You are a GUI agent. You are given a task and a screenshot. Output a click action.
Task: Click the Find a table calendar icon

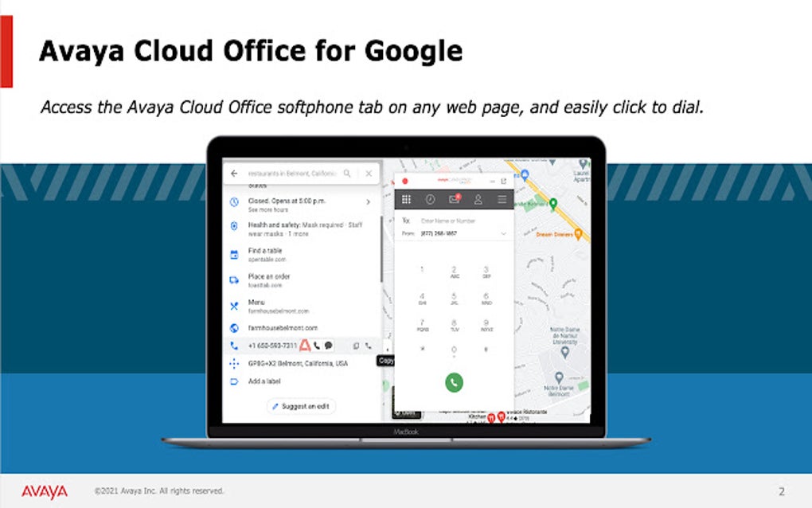point(234,254)
